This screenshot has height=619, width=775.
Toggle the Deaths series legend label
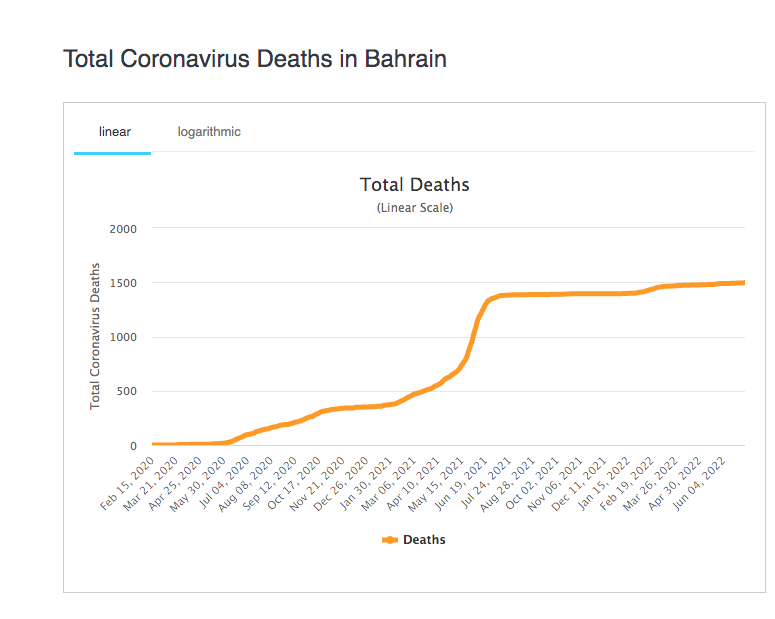pos(424,540)
